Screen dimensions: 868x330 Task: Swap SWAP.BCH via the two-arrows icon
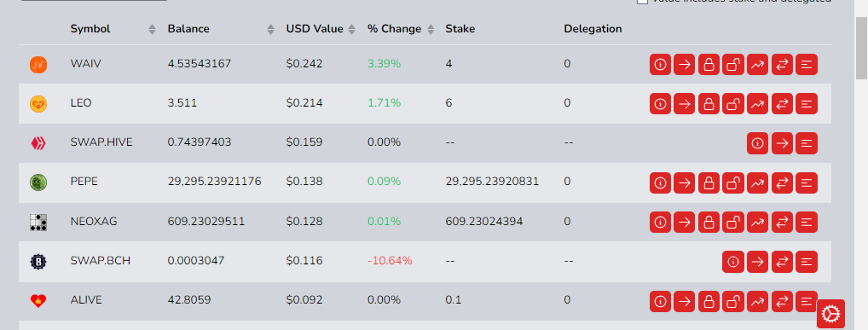(782, 262)
